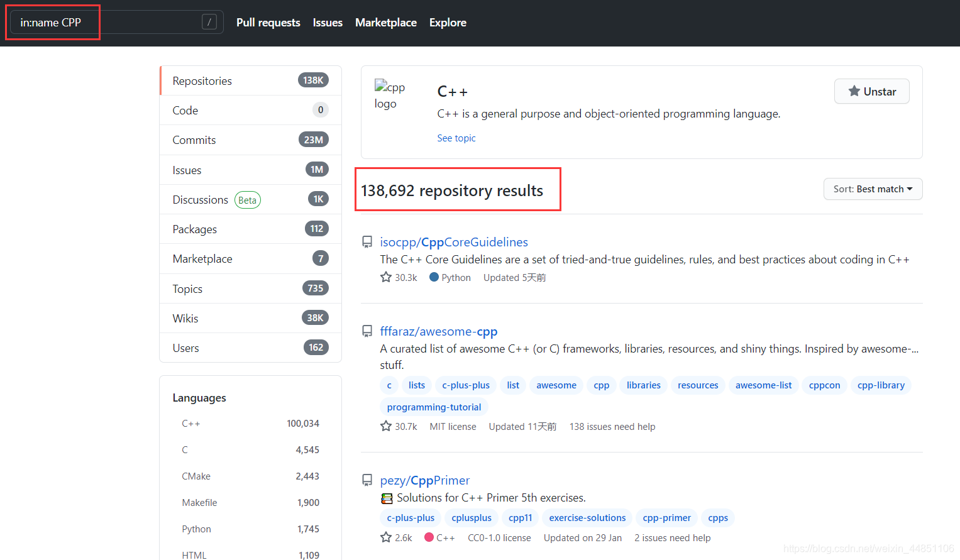Click '138 issues need help' link

tap(612, 427)
